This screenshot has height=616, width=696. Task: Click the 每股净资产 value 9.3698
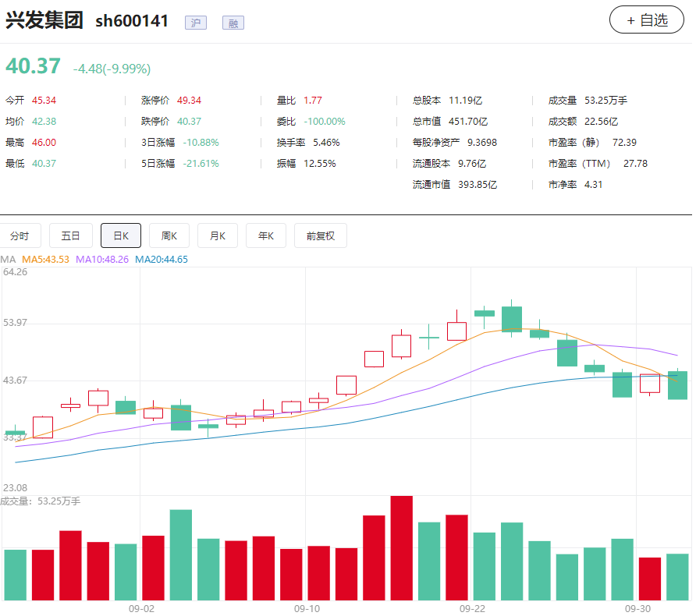point(482,143)
